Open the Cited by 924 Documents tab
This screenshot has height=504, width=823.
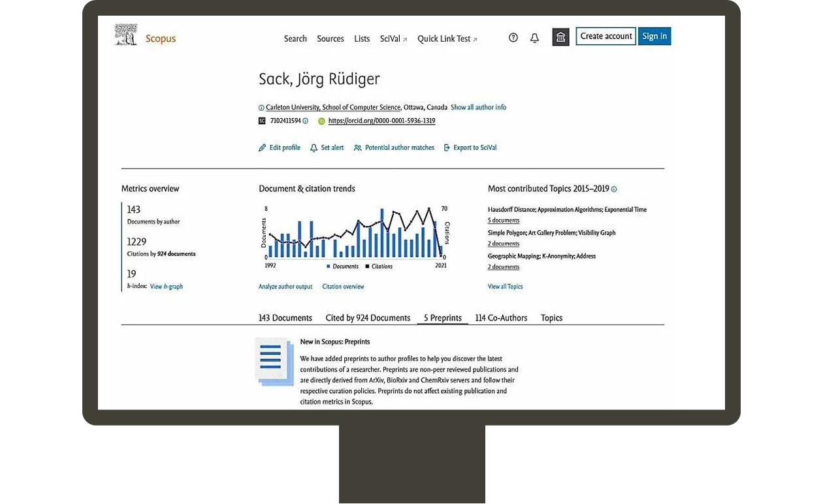click(368, 318)
